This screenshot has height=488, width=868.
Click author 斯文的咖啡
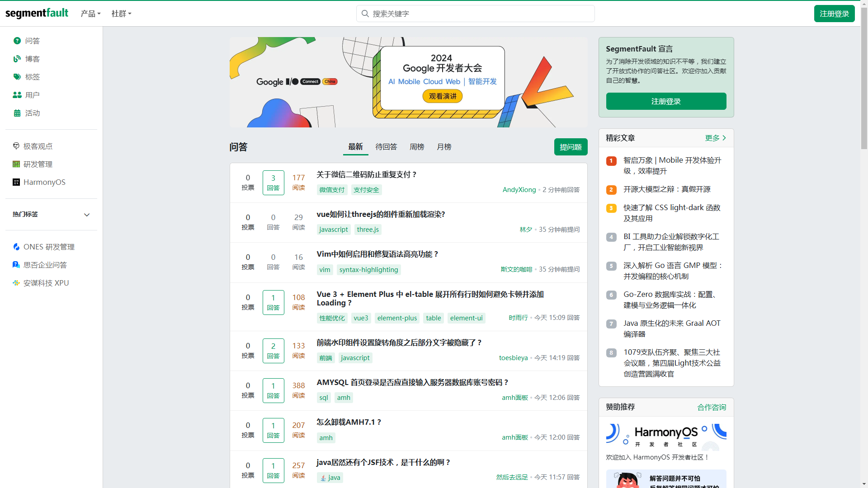pyautogui.click(x=516, y=269)
